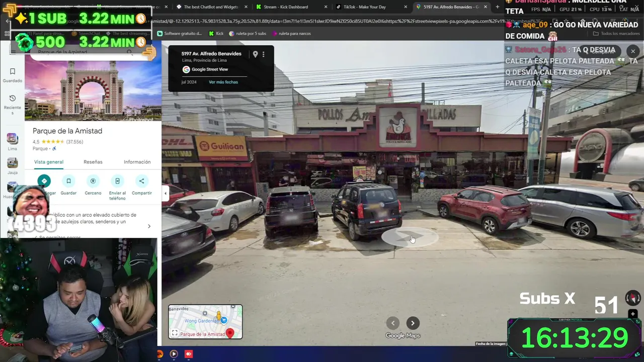The image size is (644, 362).
Task: Switch to the Reseñas tab
Action: pos(93,162)
